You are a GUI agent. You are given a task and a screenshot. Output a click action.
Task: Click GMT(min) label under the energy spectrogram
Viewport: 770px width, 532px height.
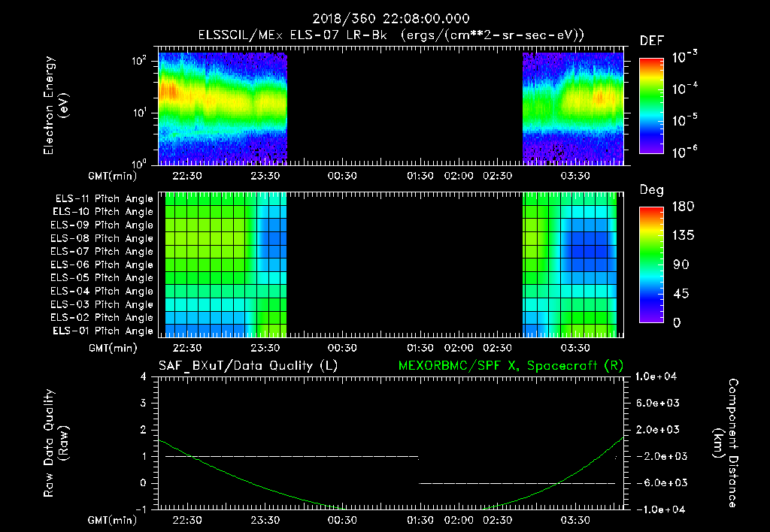[113, 176]
